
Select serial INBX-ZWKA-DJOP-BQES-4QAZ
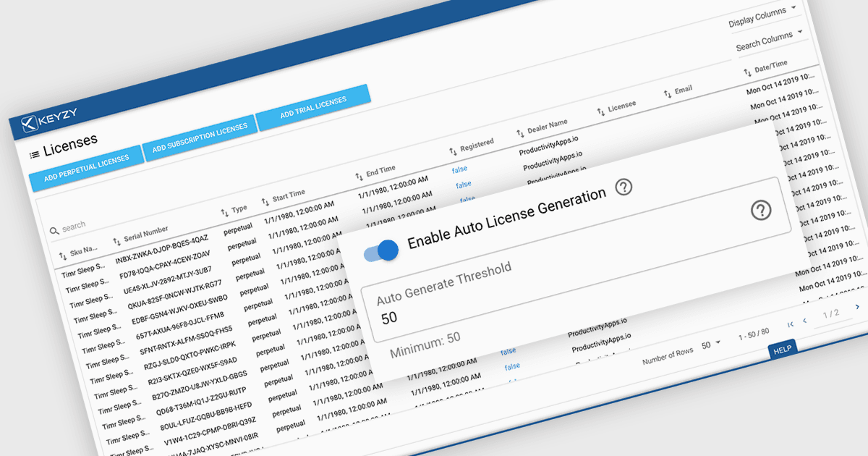click(163, 249)
